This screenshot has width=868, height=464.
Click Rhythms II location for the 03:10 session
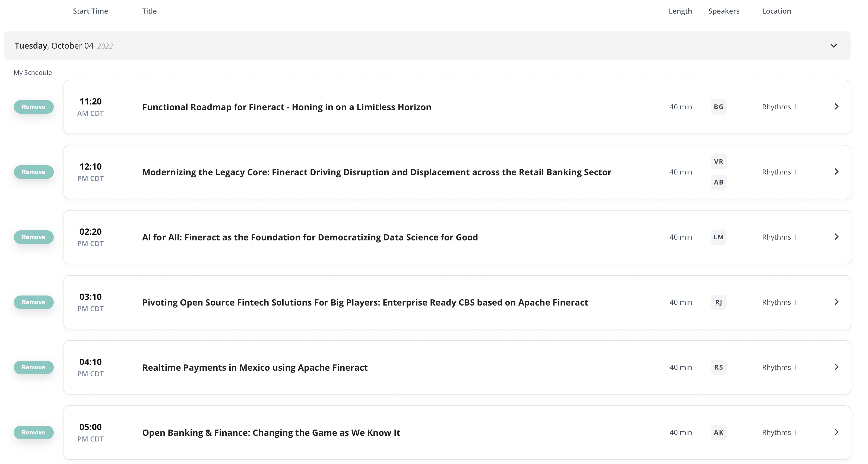(779, 302)
